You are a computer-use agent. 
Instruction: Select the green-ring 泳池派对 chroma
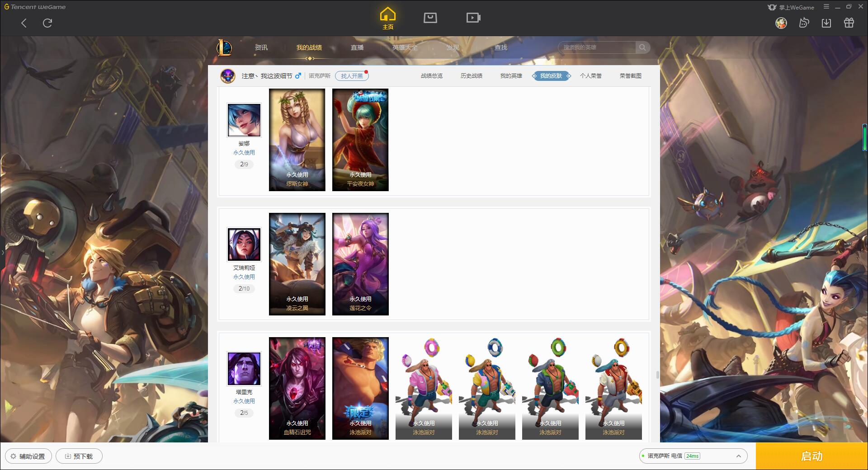point(550,388)
